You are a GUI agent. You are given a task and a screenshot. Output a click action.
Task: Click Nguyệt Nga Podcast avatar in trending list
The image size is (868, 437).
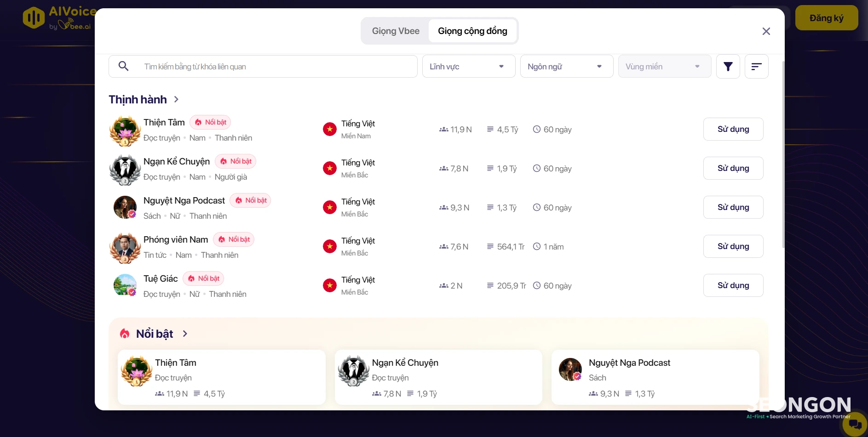[125, 207]
